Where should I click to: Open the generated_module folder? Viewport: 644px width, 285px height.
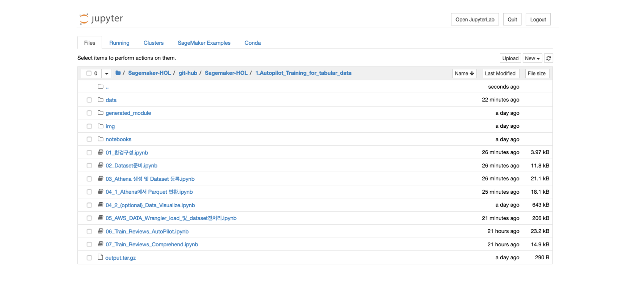click(128, 113)
